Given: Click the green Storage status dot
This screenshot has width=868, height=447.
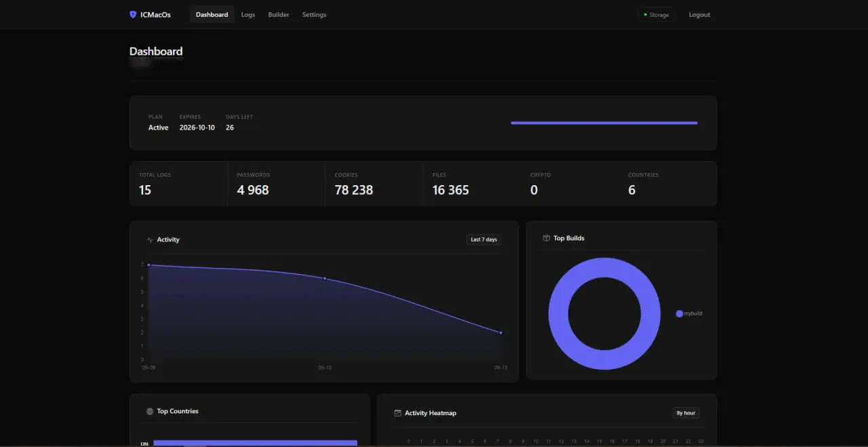Looking at the screenshot, I should coord(646,14).
